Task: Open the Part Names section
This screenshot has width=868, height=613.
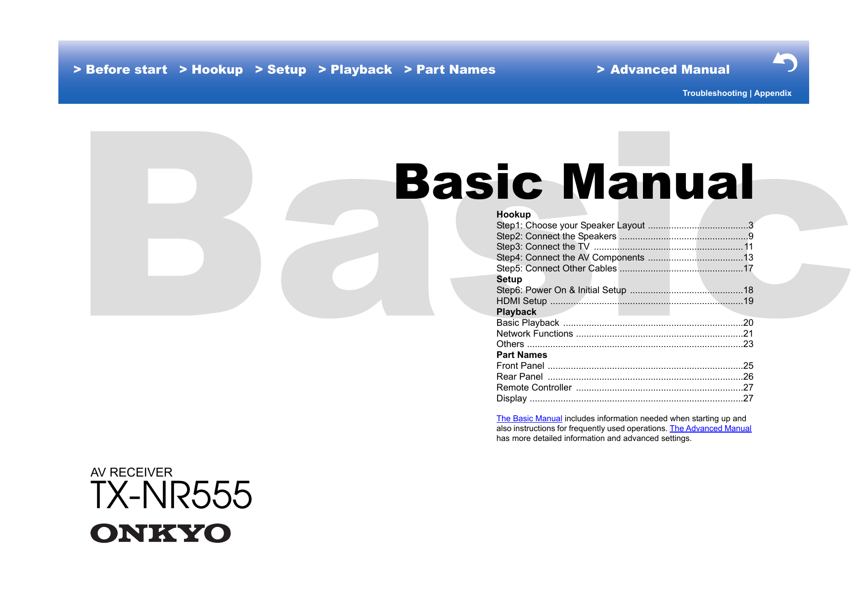Action: [450, 70]
